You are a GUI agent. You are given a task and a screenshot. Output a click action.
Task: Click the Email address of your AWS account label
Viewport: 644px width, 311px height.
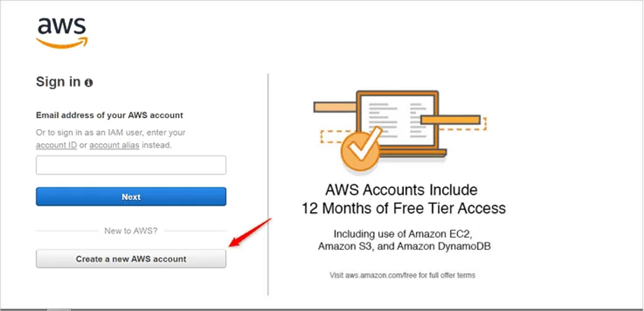click(x=110, y=115)
